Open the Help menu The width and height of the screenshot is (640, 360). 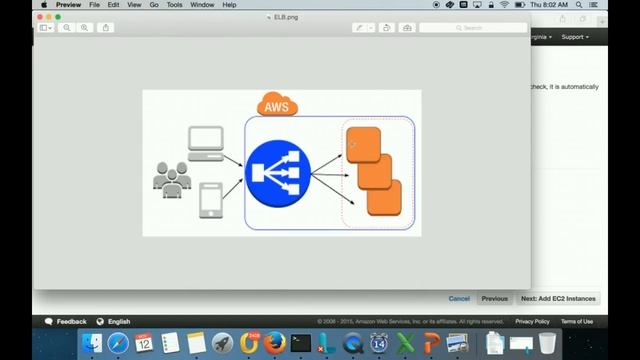[x=229, y=5]
